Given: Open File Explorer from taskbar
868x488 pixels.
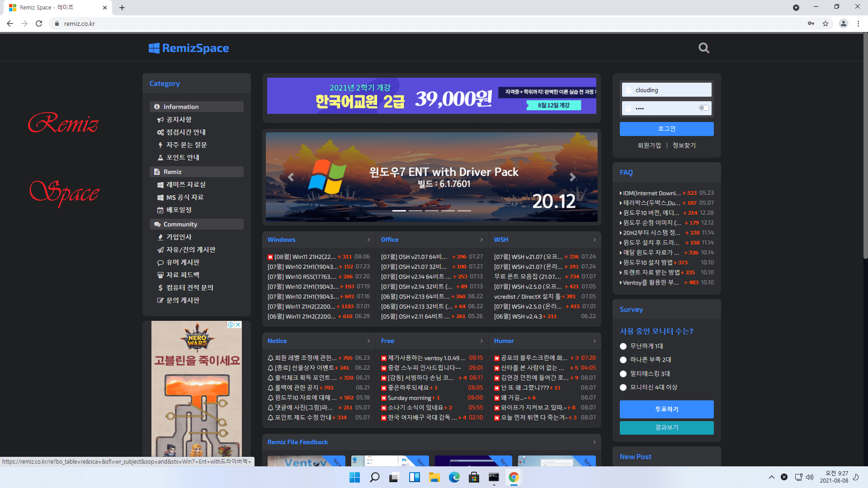Looking at the screenshot, I should tap(434, 477).
